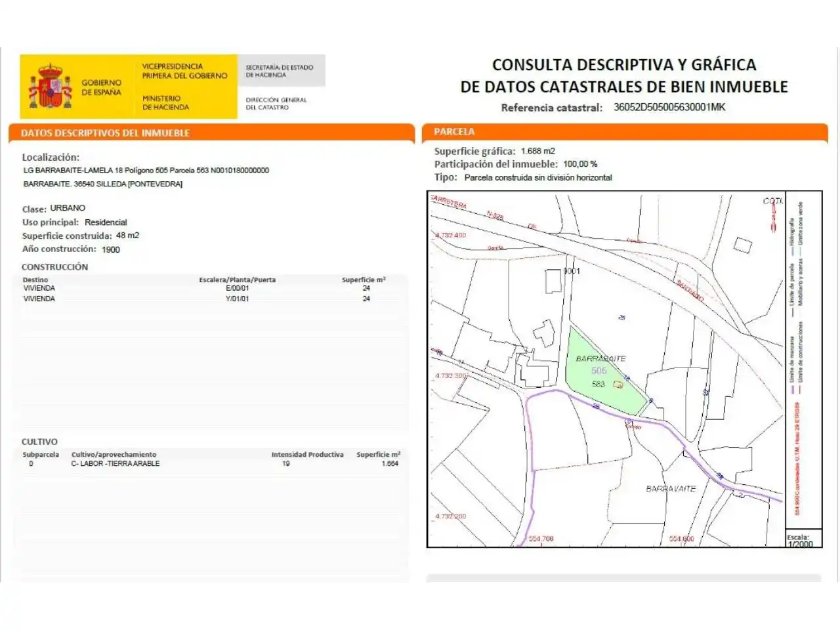Select cadastral reference 36052D505005630001MK
The width and height of the screenshot is (840, 630).
[x=669, y=107]
